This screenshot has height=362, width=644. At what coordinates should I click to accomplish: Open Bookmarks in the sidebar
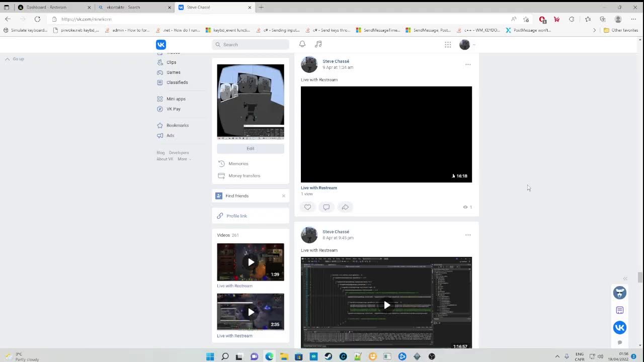pyautogui.click(x=177, y=125)
